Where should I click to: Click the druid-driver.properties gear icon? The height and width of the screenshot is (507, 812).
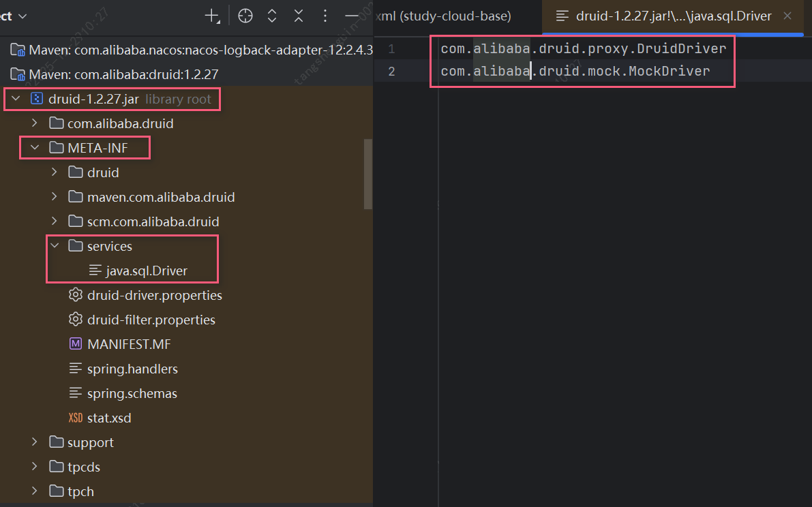click(x=76, y=295)
